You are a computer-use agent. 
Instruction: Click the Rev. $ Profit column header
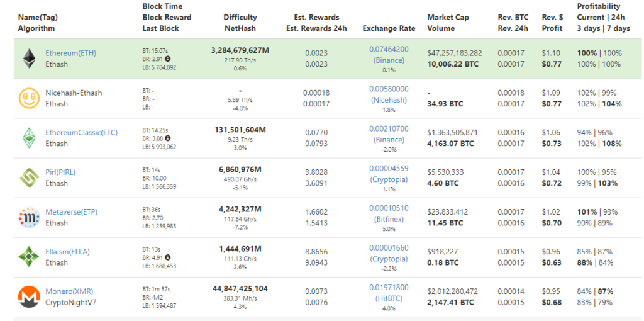pos(552,23)
